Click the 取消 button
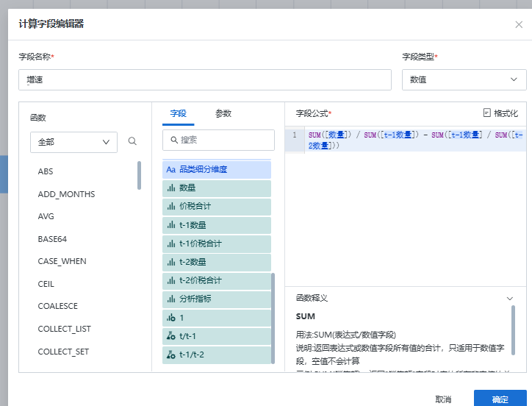This screenshot has height=406, width=532. (443, 399)
